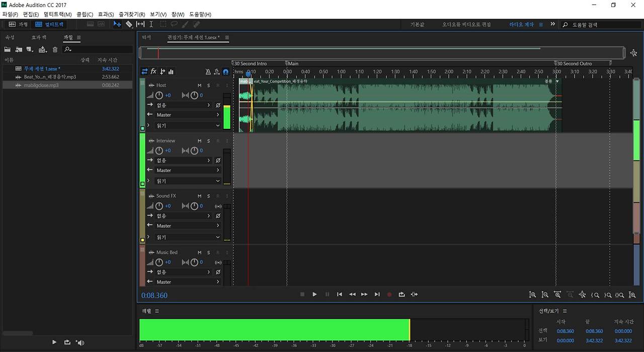Solo the Interview track
The image size is (644, 352).
[208, 141]
